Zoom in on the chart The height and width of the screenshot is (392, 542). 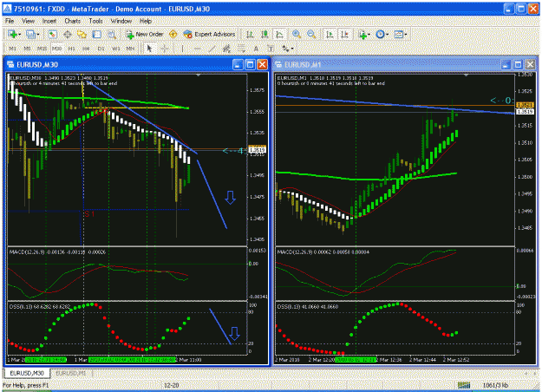297,34
